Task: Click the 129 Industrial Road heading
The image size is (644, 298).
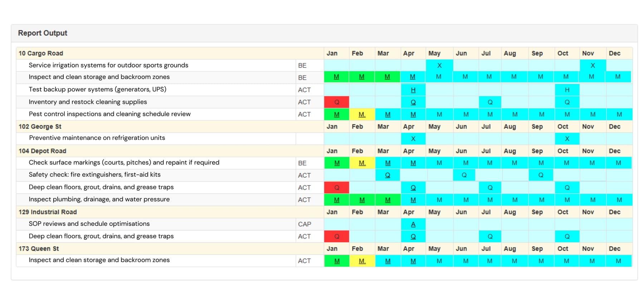Action: [48, 212]
